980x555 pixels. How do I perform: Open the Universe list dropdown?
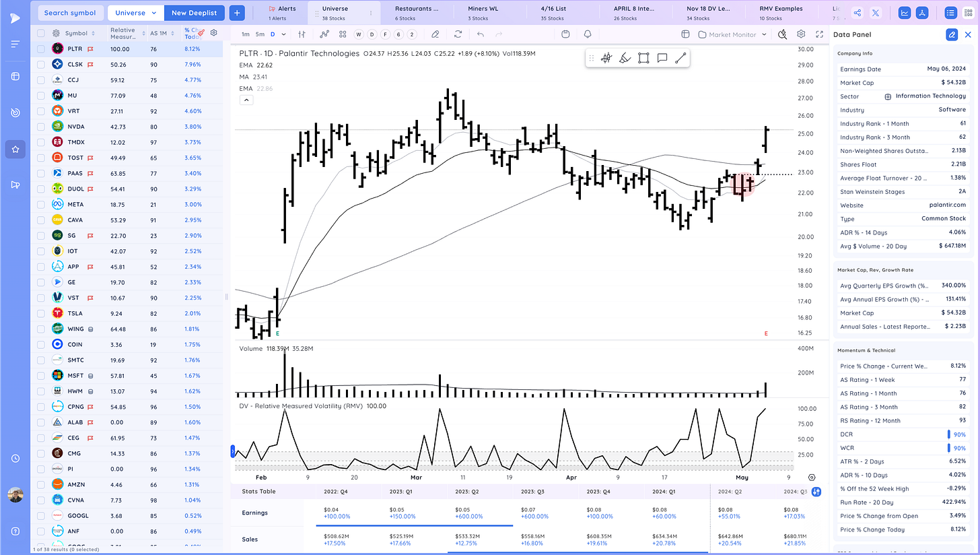[135, 12]
